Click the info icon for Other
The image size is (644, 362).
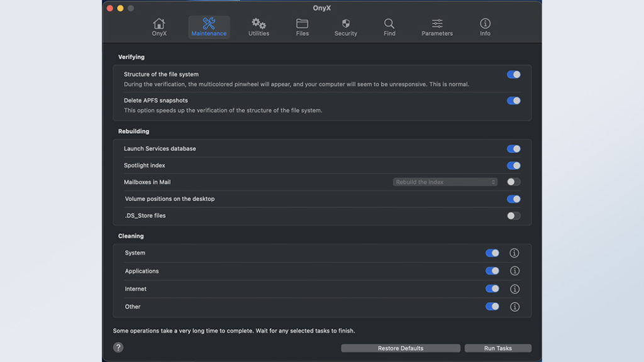[514, 307]
